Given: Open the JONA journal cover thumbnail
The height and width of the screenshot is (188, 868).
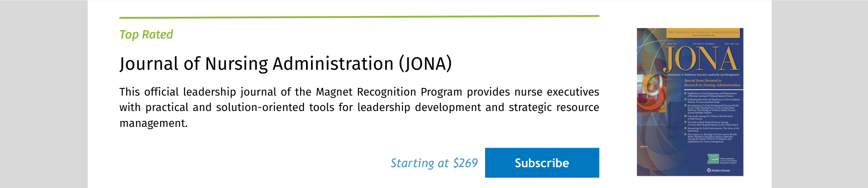Looking at the screenshot, I should coord(690,102).
